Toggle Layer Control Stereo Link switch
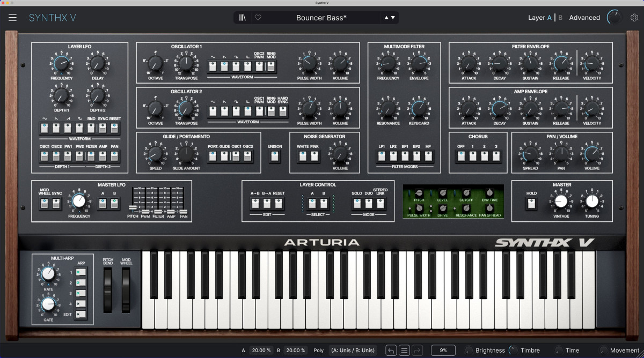Viewport: 644px width, 358px height. point(380,203)
